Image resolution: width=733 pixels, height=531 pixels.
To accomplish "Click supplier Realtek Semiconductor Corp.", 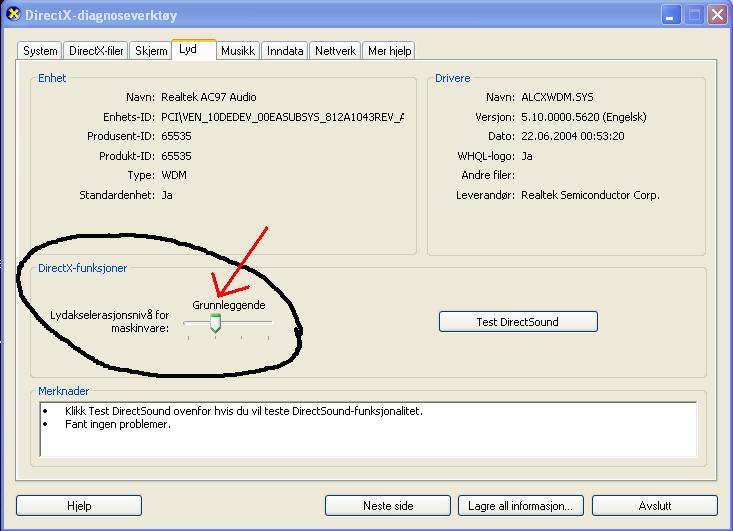I will (590, 195).
